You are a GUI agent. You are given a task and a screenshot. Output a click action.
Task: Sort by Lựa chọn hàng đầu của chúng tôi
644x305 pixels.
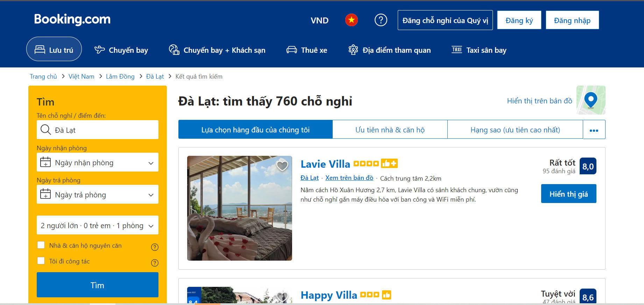pos(255,130)
